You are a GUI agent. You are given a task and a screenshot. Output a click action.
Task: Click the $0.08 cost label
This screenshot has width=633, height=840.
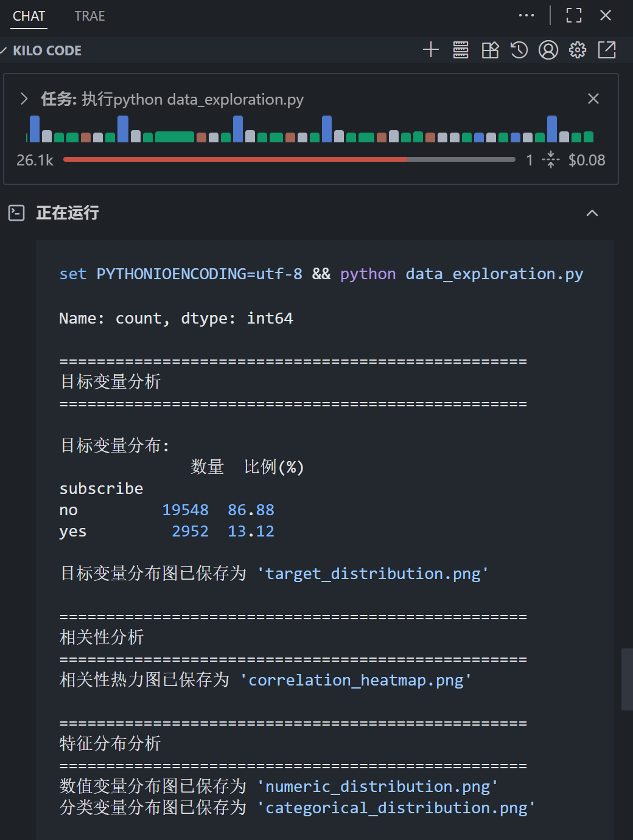coord(586,160)
